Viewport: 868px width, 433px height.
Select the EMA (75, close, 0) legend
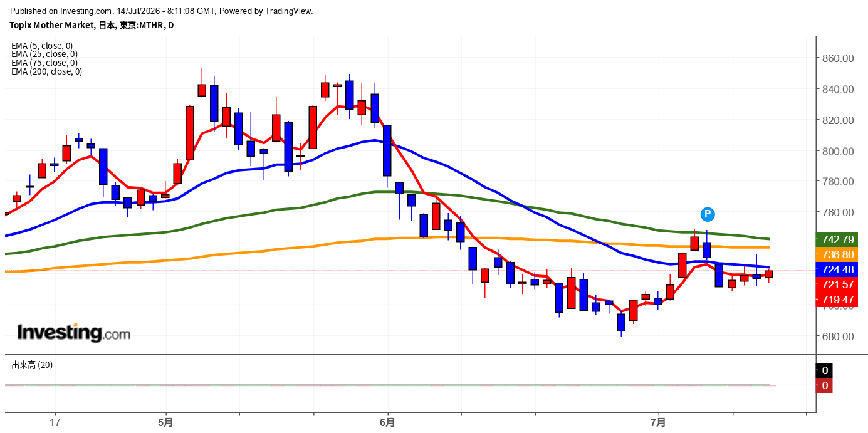click(44, 63)
